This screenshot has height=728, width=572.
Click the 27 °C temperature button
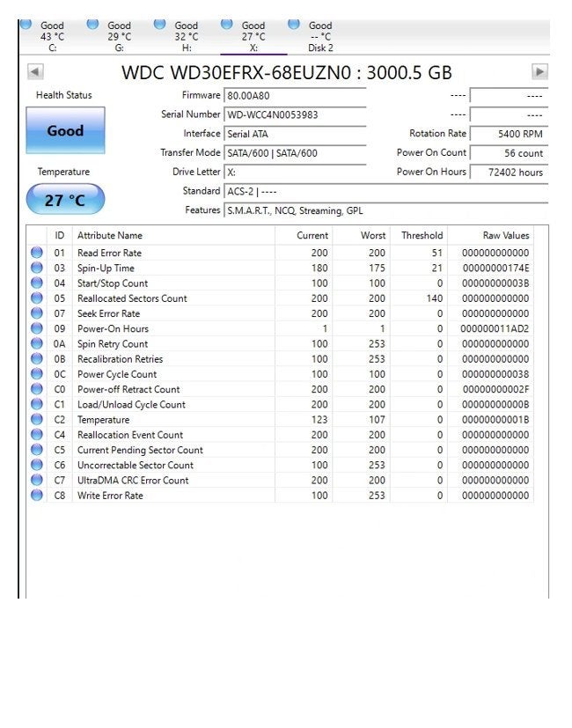pos(65,199)
